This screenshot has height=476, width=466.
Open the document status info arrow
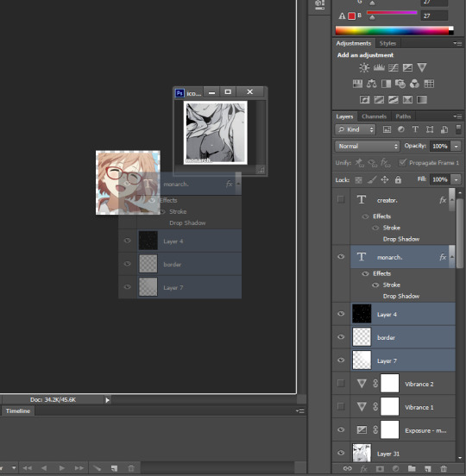[x=107, y=400]
